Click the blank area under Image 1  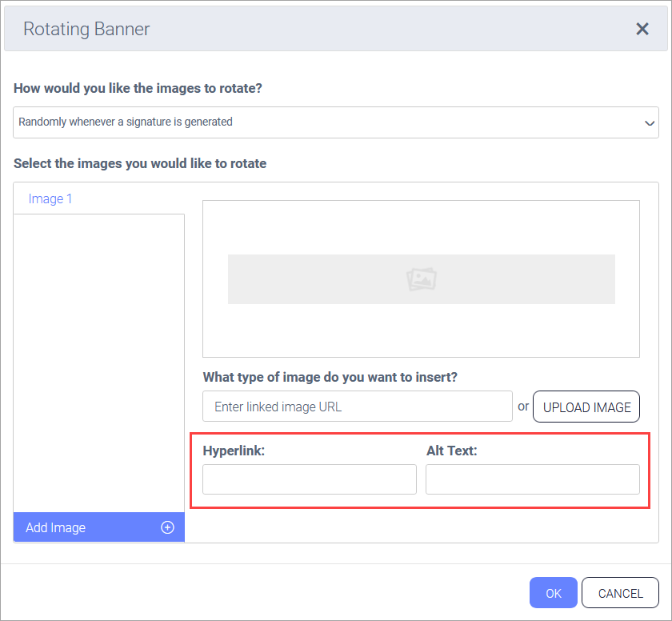point(99,360)
